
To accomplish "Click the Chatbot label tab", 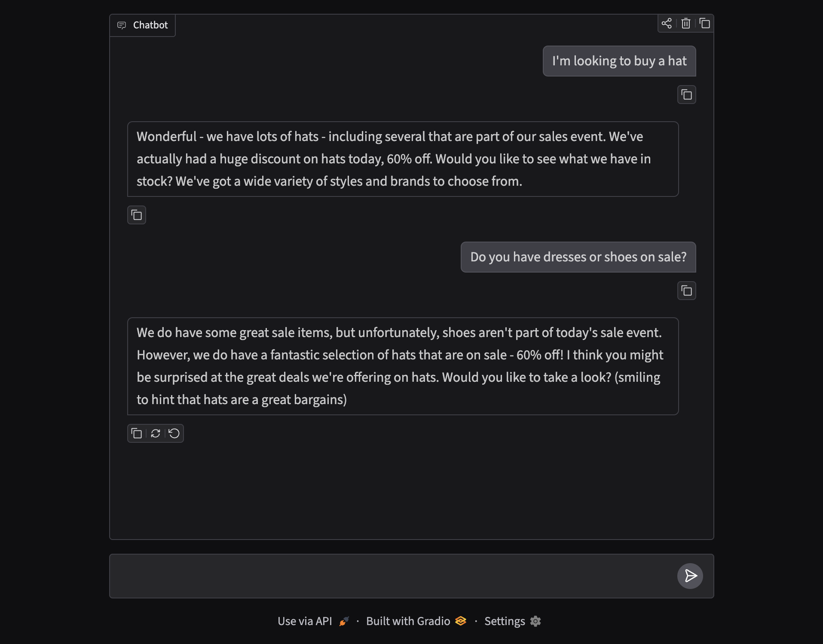I will [x=142, y=25].
